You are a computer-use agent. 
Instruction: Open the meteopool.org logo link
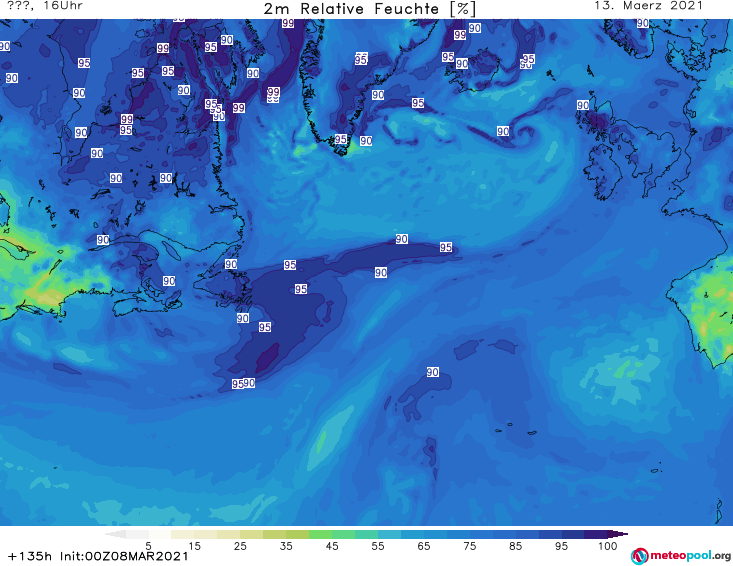coord(681,556)
